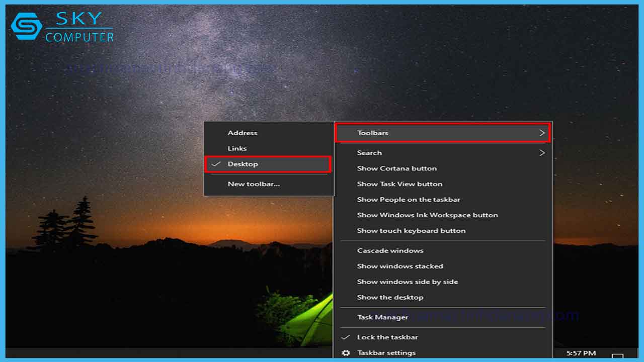Select Show windows stacked

[400, 266]
